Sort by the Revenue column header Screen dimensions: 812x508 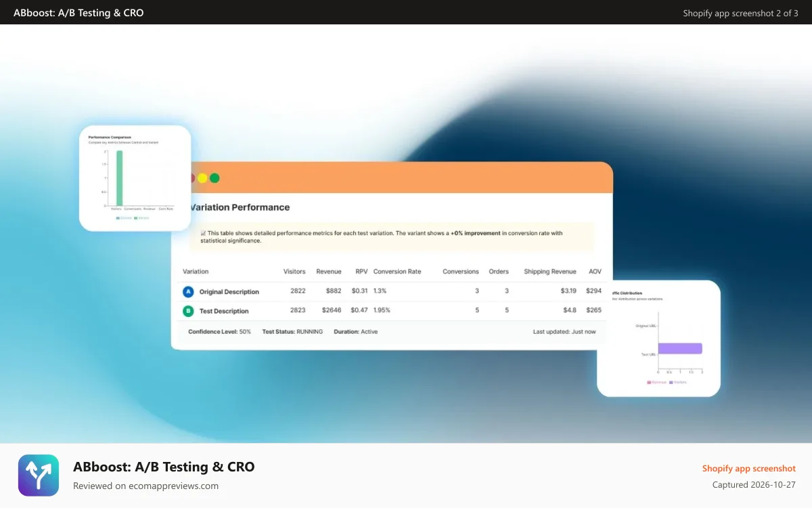(x=329, y=272)
